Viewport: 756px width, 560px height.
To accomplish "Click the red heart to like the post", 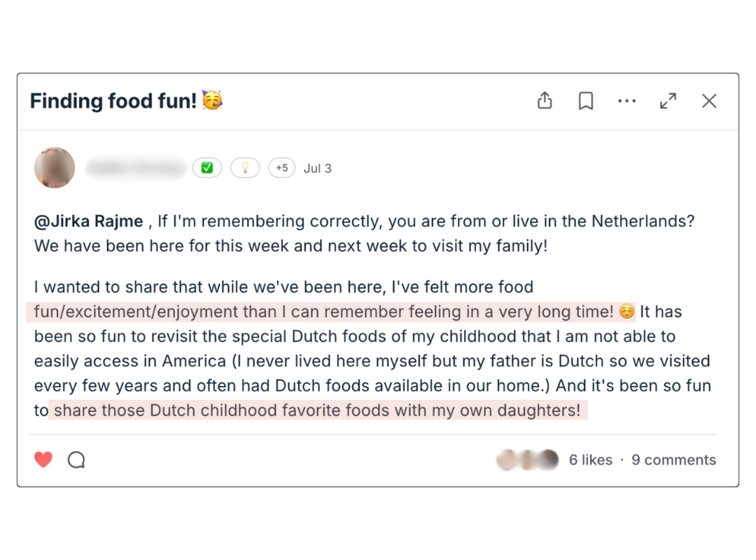I will [x=44, y=459].
